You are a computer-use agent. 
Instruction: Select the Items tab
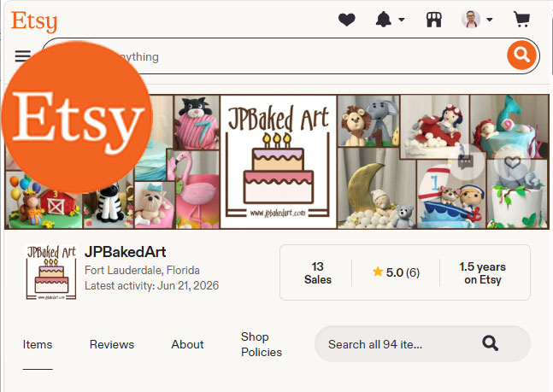coord(38,344)
